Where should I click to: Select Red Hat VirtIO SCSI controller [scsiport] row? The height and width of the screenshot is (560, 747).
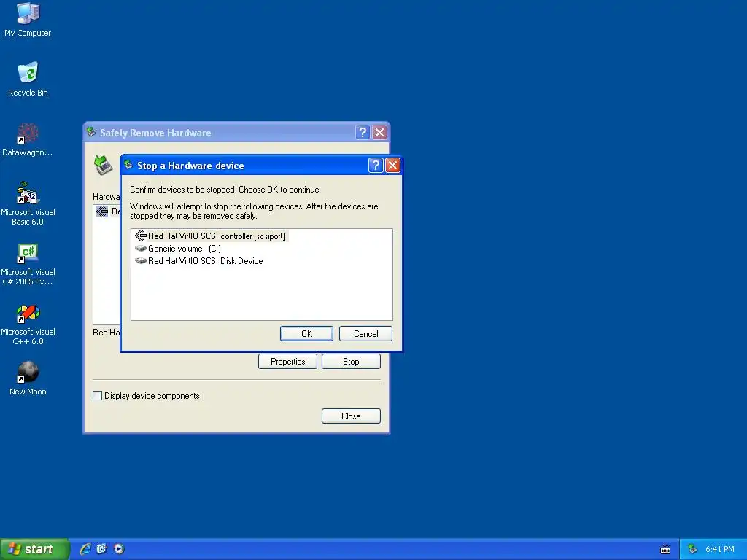[211, 236]
